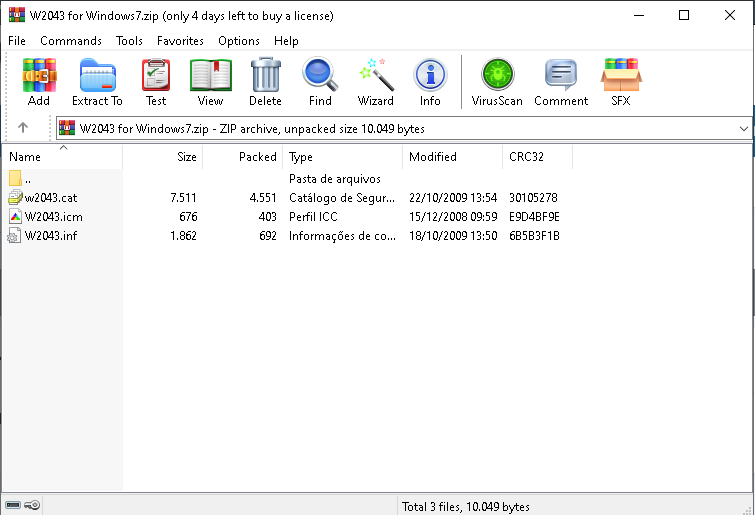Click modified date 18/10/2009 13:50
The width and height of the screenshot is (755, 515).
click(x=453, y=236)
